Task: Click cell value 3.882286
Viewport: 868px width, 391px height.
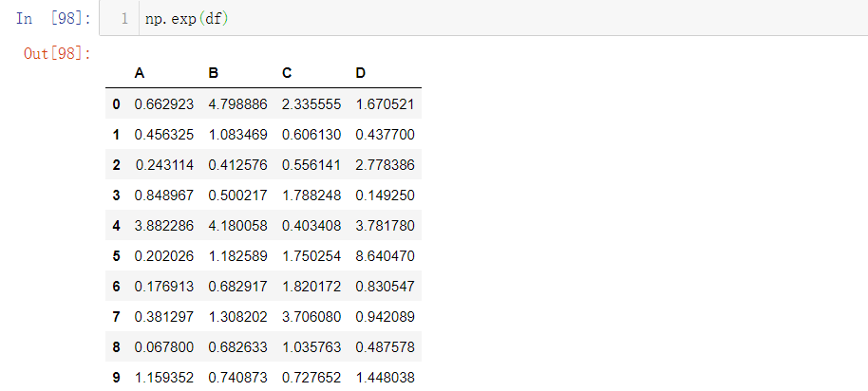Action: point(164,226)
